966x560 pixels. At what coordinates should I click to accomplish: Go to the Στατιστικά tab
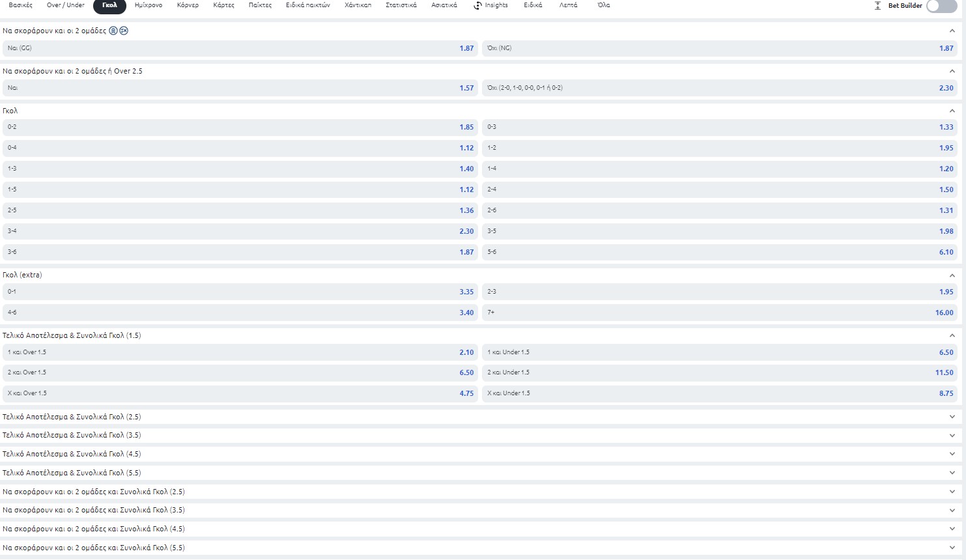[x=401, y=5]
